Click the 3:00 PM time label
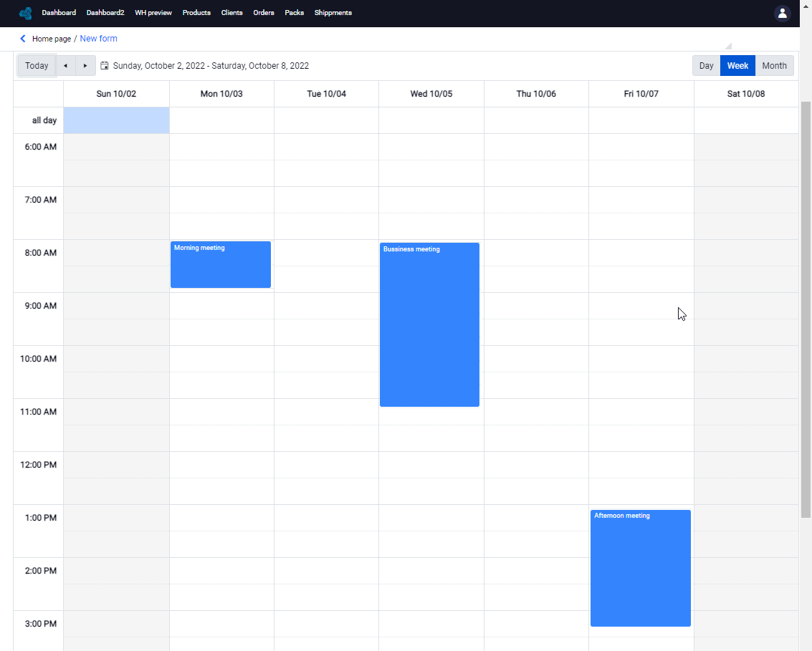Viewport: 812px width, 651px height. pos(41,624)
